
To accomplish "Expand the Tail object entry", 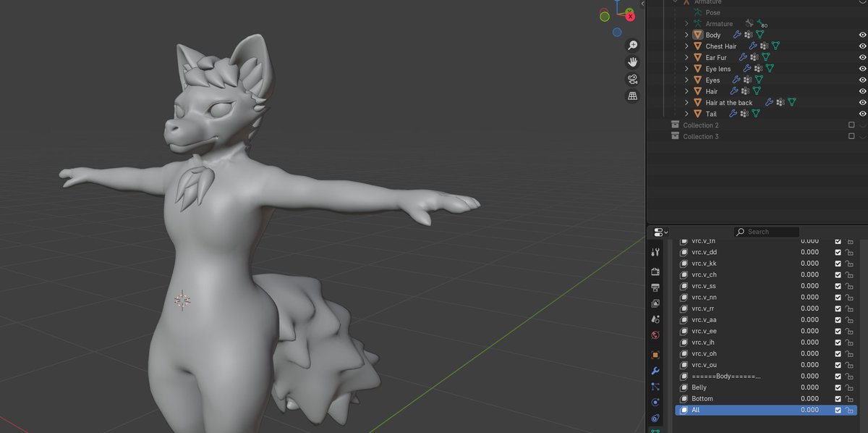I will point(686,114).
